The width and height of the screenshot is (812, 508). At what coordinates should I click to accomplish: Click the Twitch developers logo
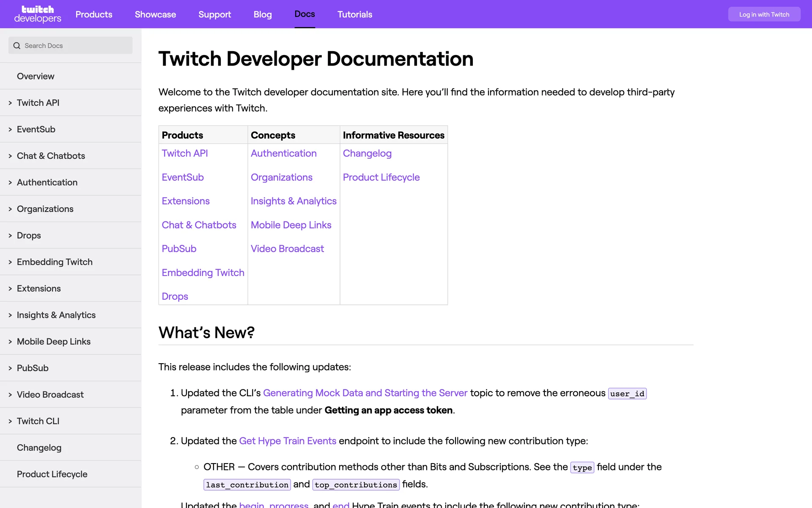pyautogui.click(x=38, y=14)
